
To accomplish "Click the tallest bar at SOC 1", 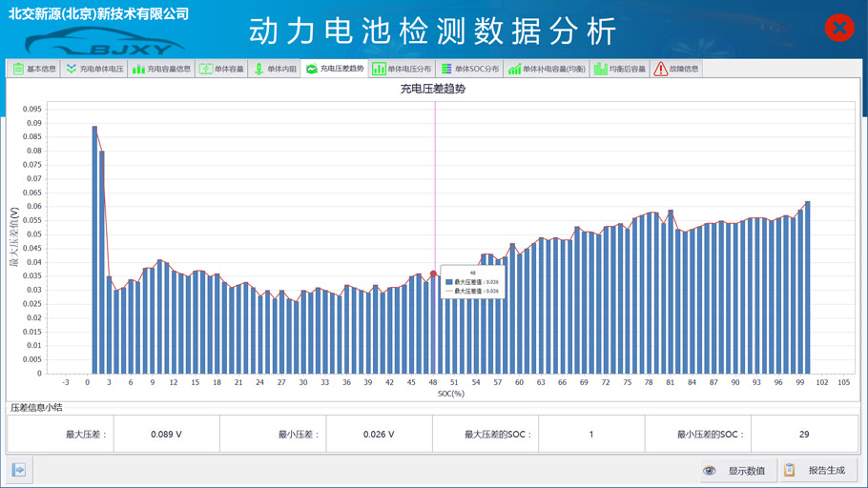I will tap(94, 250).
